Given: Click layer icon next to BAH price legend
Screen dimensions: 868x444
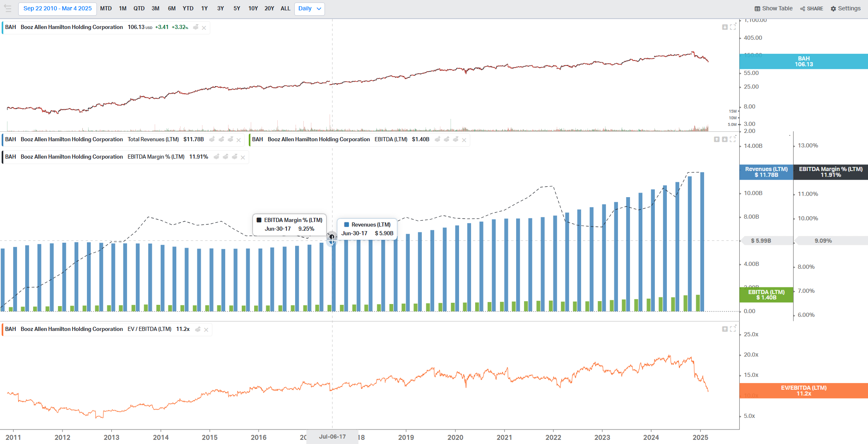Looking at the screenshot, I should (x=196, y=27).
